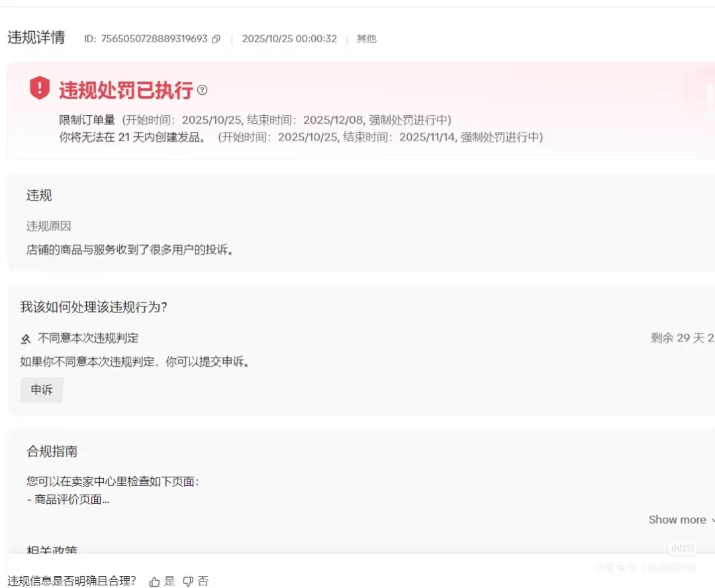This screenshot has height=588, width=715.
Task: Click the help question mark beside 违规处罚已执行
Action: coord(203,90)
